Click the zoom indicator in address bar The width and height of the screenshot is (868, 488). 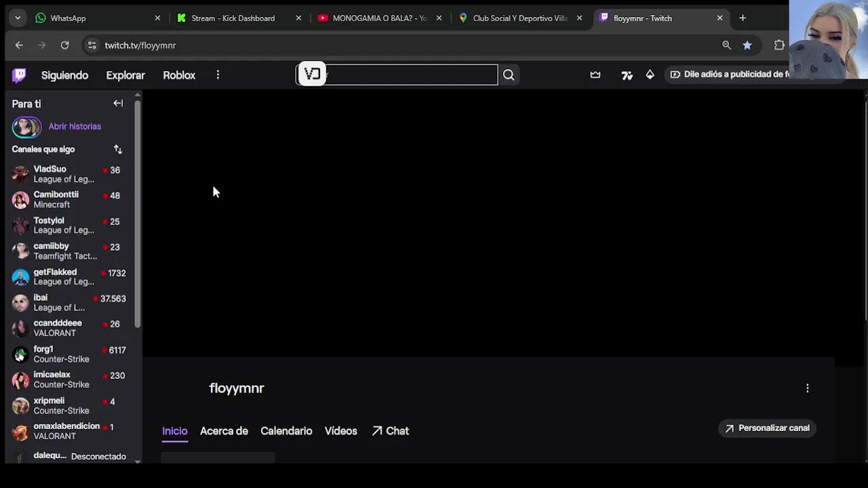pyautogui.click(x=726, y=45)
